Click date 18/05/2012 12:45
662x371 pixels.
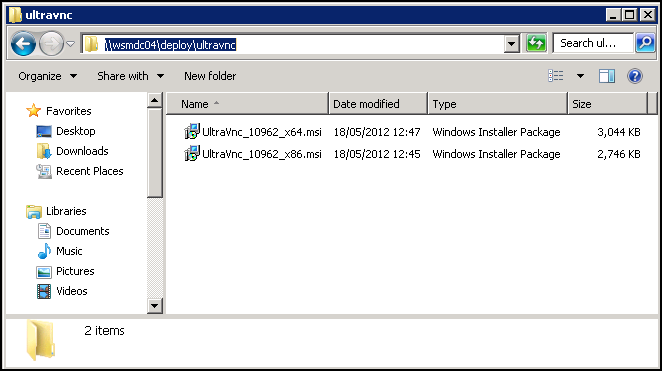point(377,154)
